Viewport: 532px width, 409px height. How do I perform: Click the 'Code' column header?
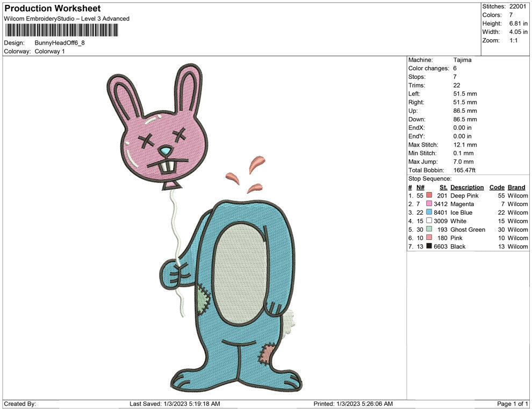pyautogui.click(x=497, y=187)
